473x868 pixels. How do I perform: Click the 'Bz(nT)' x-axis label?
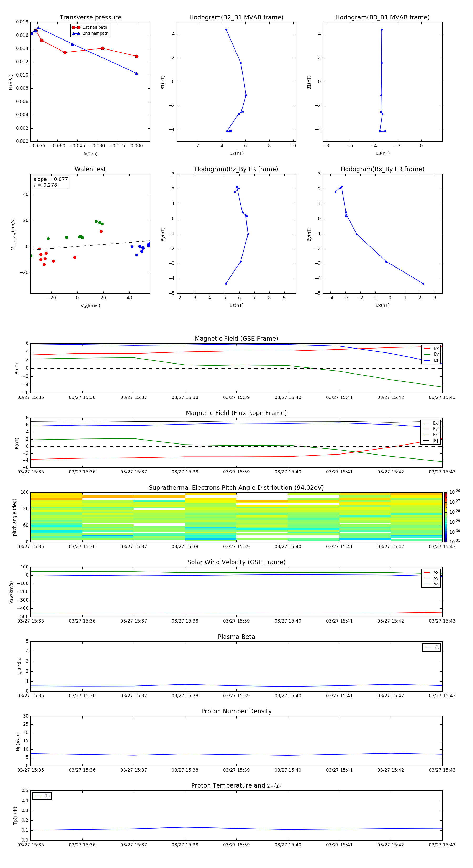pyautogui.click(x=236, y=305)
